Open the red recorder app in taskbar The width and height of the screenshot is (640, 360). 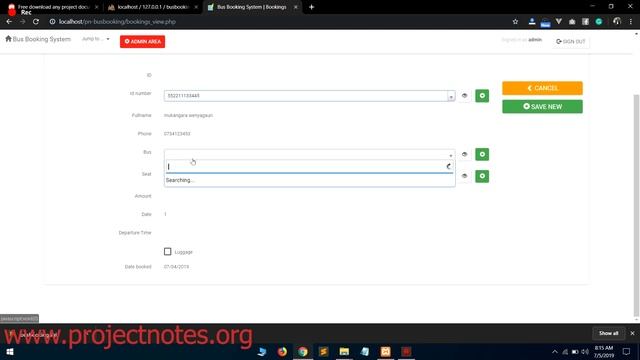pos(406,351)
